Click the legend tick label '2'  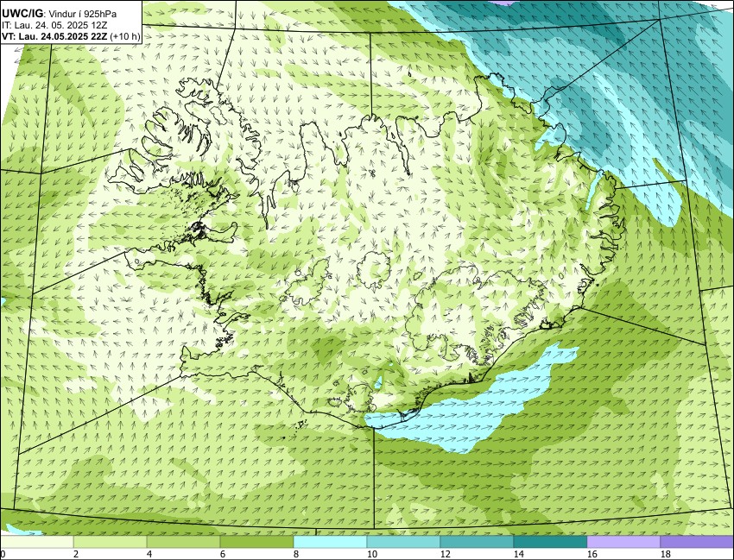(x=76, y=554)
